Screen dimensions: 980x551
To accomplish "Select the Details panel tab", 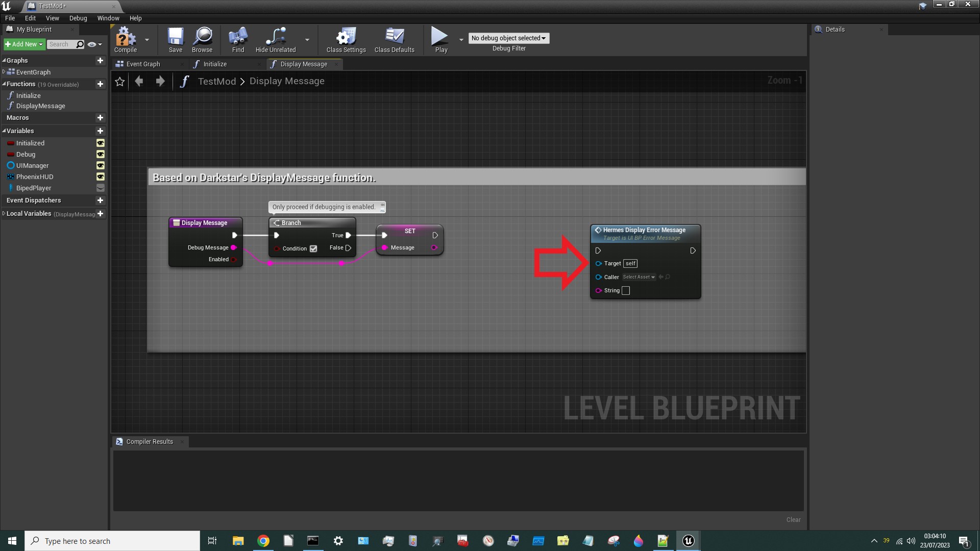I will [x=835, y=30].
